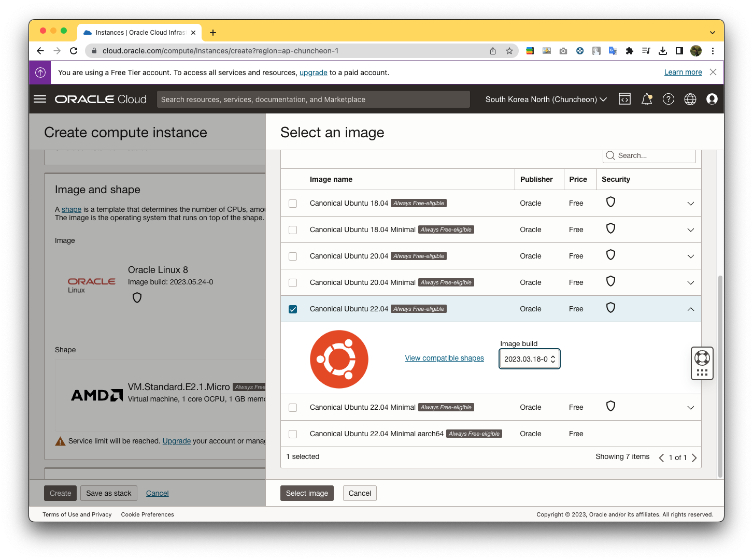
Task: Check the Canonical Ubuntu 20.04 Minimal checkbox
Action: point(293,283)
